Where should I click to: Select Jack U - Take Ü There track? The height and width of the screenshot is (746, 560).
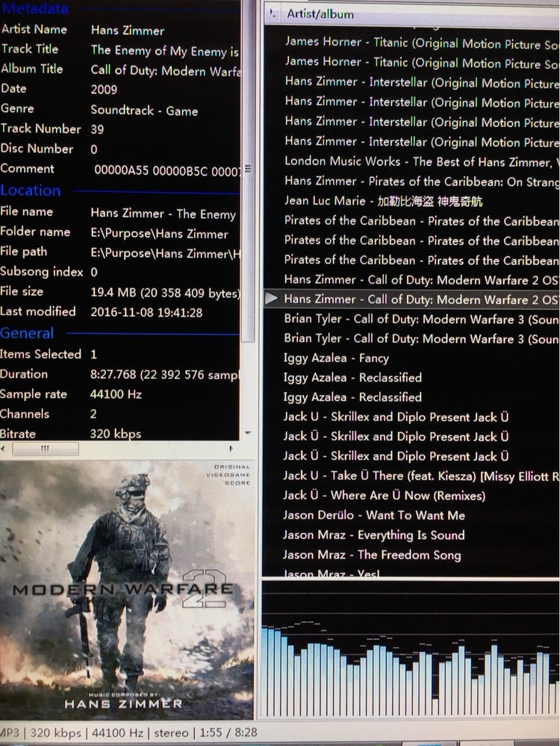tap(411, 476)
